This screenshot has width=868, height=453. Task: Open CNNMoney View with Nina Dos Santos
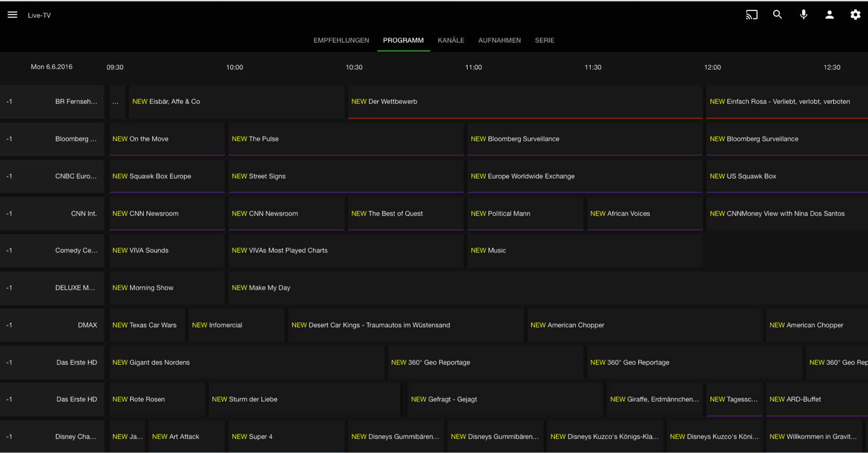pos(787,214)
